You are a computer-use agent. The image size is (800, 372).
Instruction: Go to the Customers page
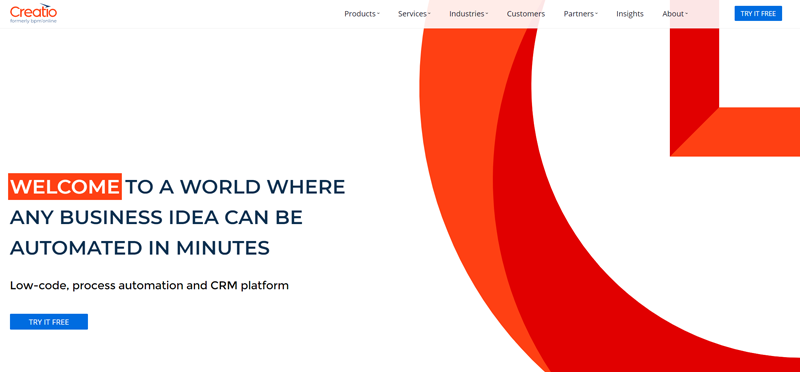(x=526, y=14)
